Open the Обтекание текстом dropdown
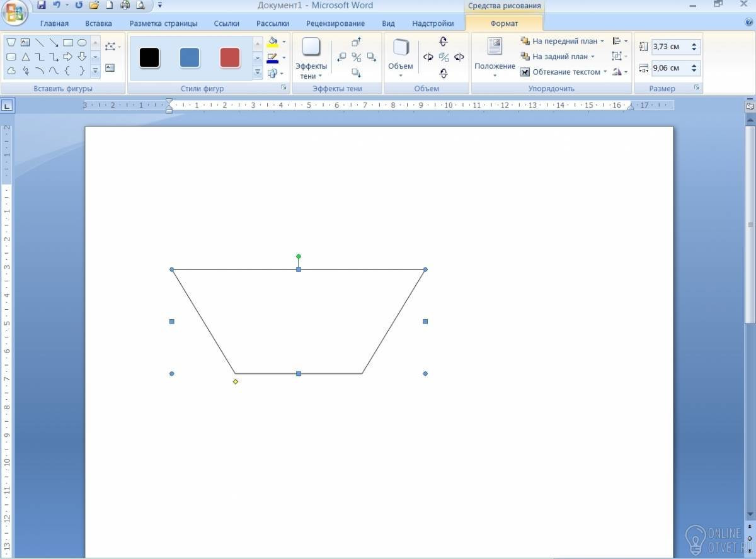The width and height of the screenshot is (756, 559). [x=564, y=72]
